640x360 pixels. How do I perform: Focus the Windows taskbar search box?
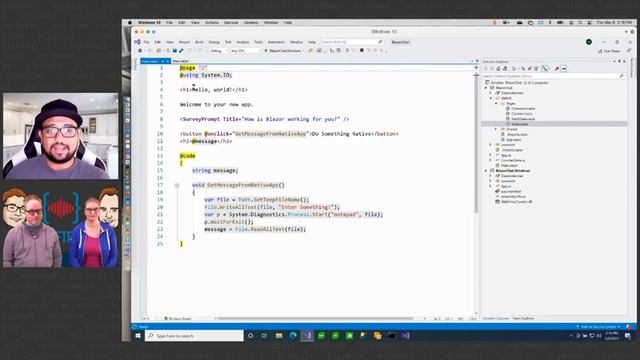(x=194, y=336)
